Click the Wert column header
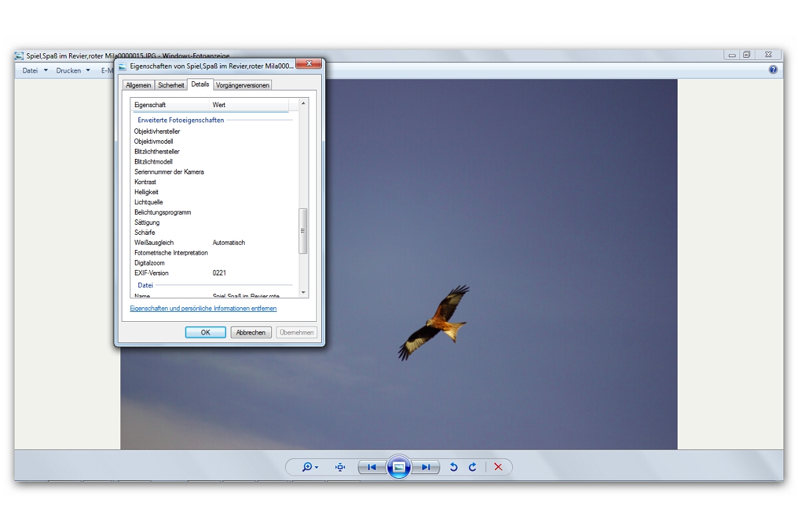 pyautogui.click(x=249, y=105)
